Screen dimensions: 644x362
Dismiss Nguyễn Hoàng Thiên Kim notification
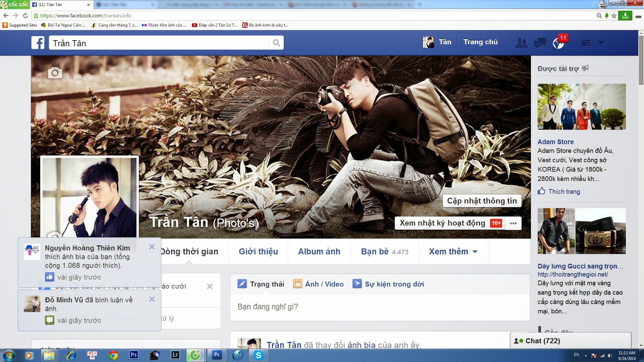[x=152, y=247]
